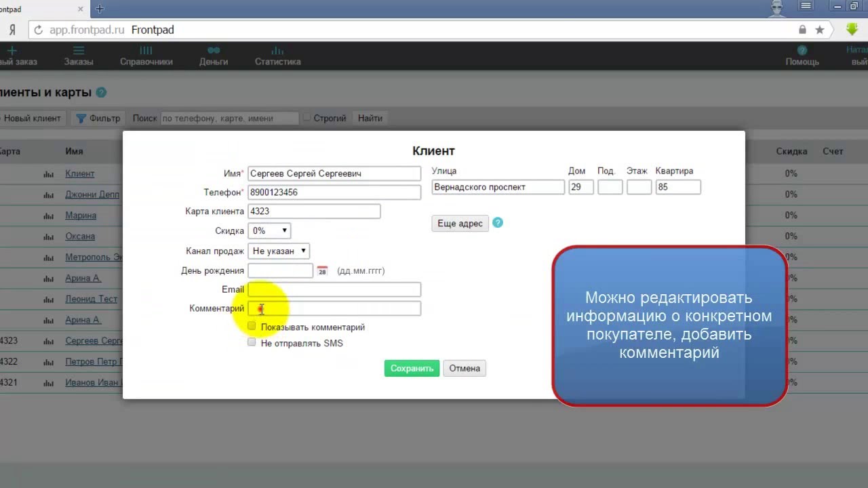Toggle the Строгий search checkbox
Image resolution: width=868 pixels, height=488 pixels.
pyautogui.click(x=307, y=117)
